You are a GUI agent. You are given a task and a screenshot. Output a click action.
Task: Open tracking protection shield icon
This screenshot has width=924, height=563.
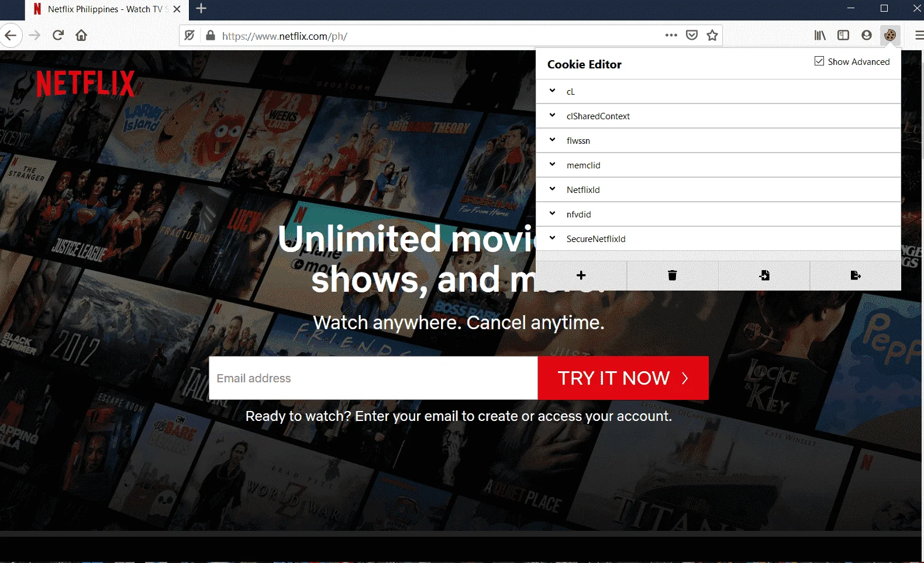(x=189, y=36)
